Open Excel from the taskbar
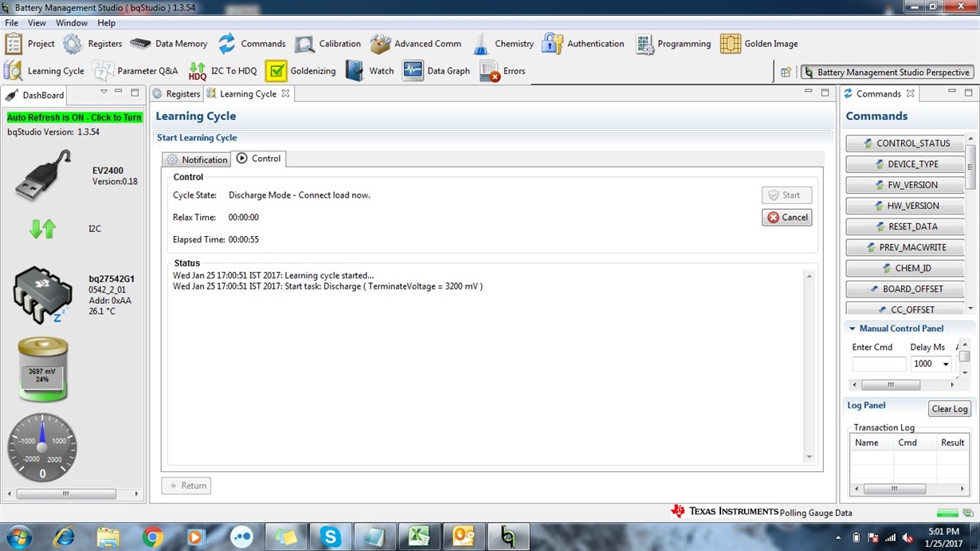 (420, 537)
